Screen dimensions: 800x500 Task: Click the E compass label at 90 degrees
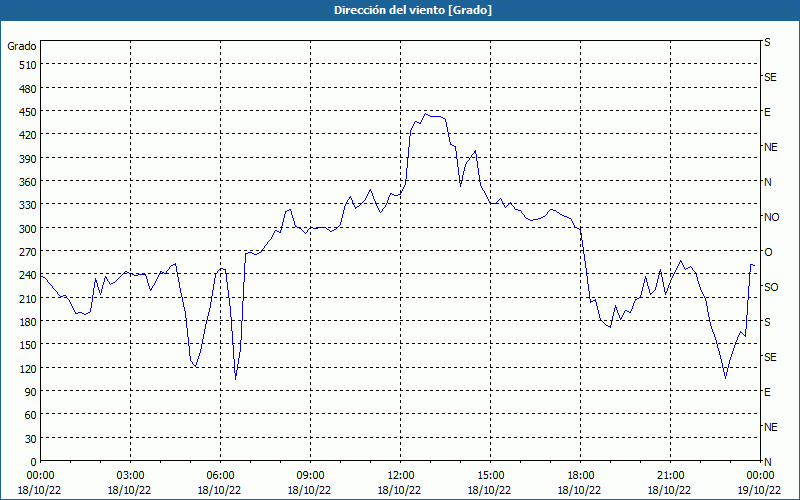(x=767, y=392)
